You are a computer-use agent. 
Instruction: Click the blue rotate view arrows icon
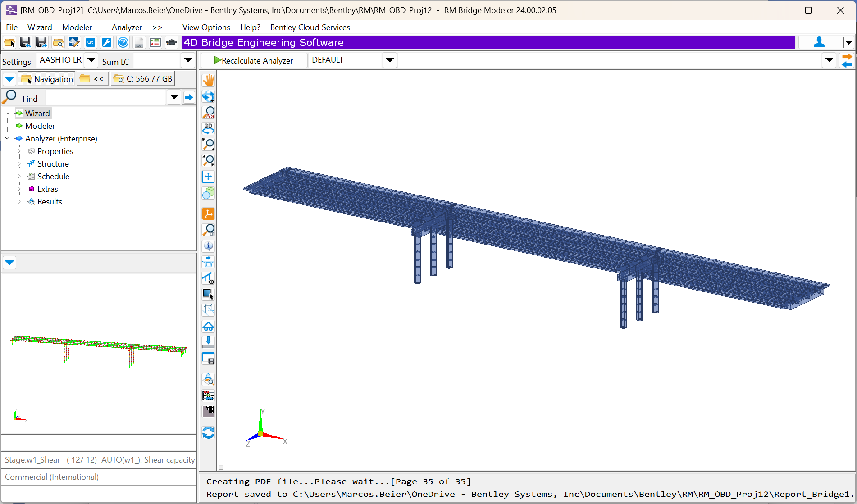[x=208, y=96]
